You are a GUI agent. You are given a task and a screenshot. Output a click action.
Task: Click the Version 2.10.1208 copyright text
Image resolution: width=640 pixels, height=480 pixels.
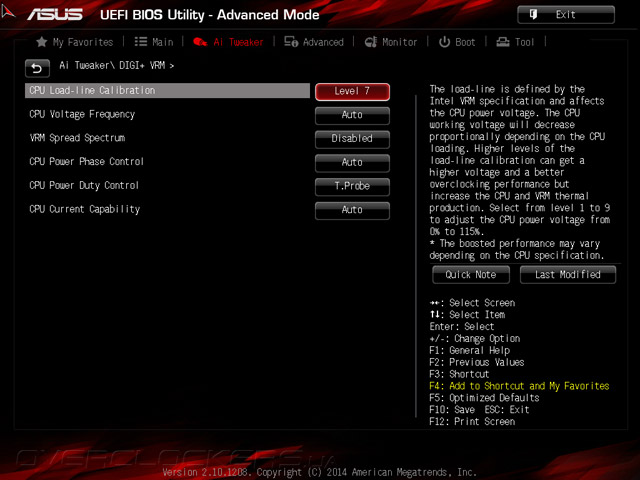tap(320, 472)
